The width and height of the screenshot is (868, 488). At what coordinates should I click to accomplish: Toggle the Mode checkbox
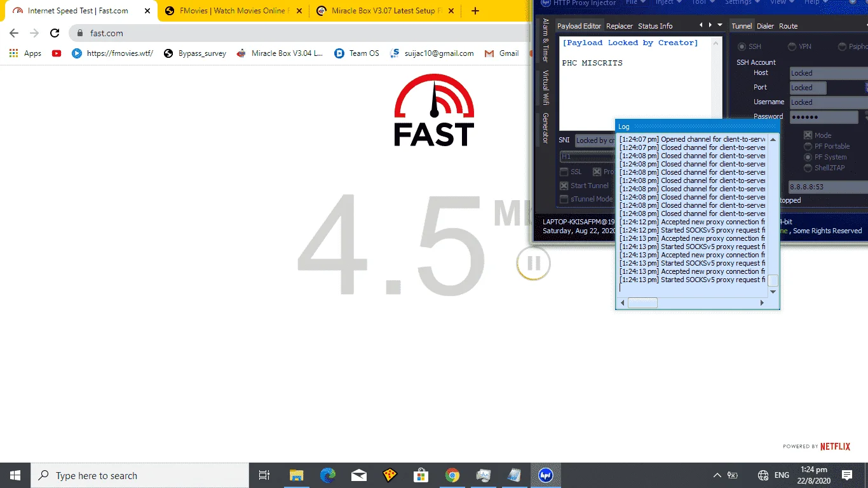(808, 135)
